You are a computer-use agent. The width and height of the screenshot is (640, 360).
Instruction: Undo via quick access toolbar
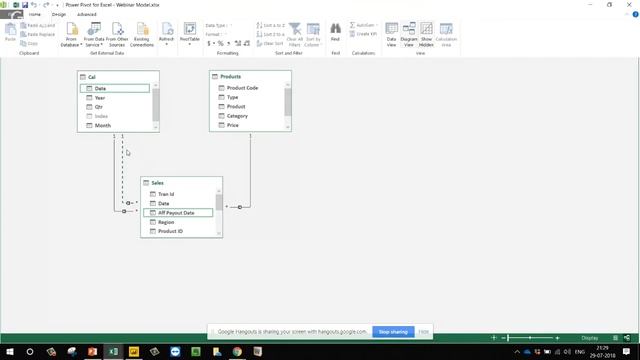click(34, 5)
